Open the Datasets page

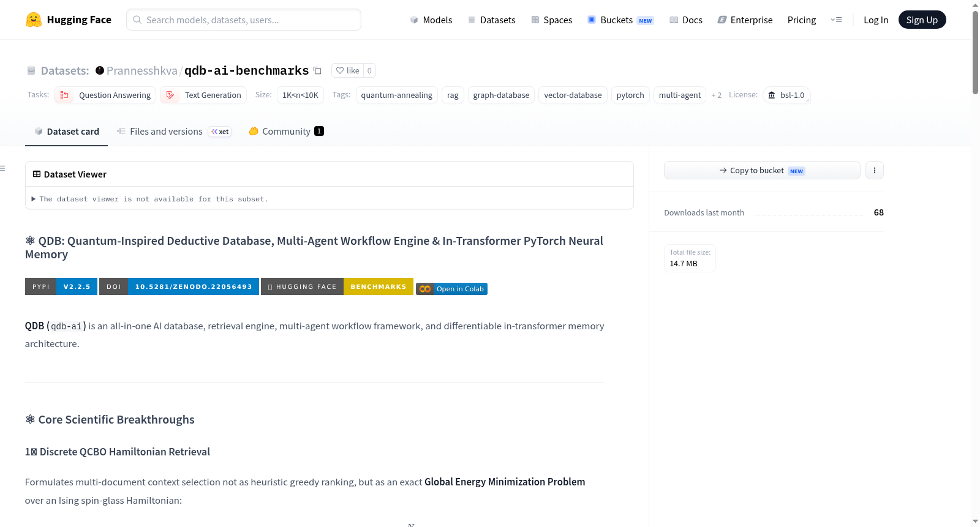491,20
